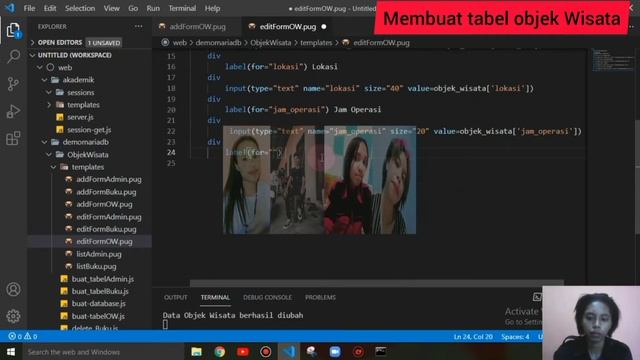The height and width of the screenshot is (360, 640).
Task: Open editFormBuku.pug in the explorer
Action: click(106, 229)
